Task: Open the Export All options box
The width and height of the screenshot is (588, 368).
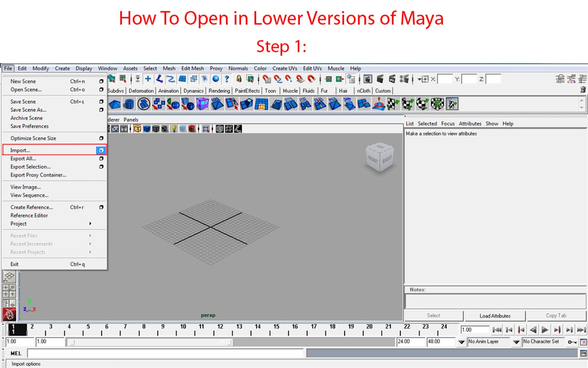Action: [x=101, y=158]
